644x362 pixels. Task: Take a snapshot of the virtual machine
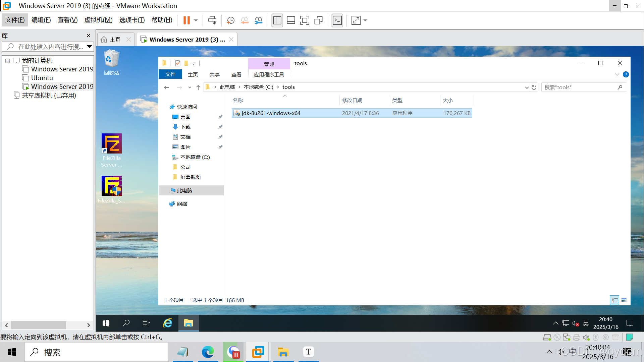230,20
